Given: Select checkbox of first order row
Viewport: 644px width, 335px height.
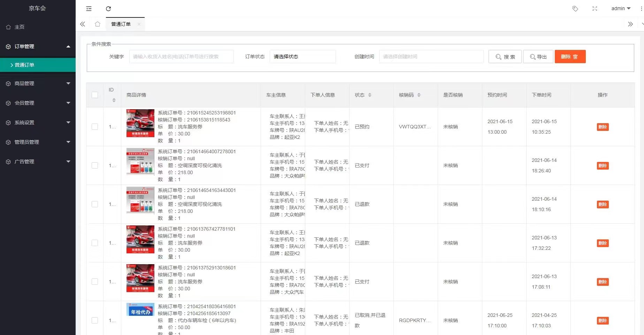Looking at the screenshot, I should (95, 127).
